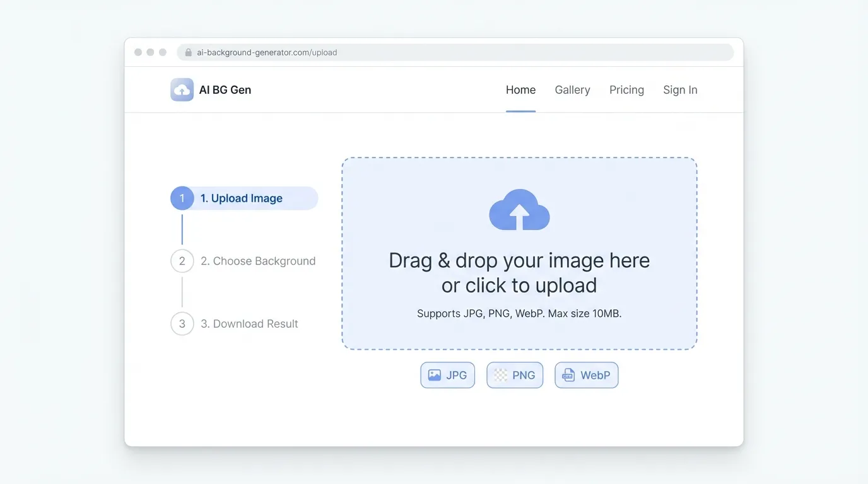Click the step 2 numbered circle

(182, 261)
